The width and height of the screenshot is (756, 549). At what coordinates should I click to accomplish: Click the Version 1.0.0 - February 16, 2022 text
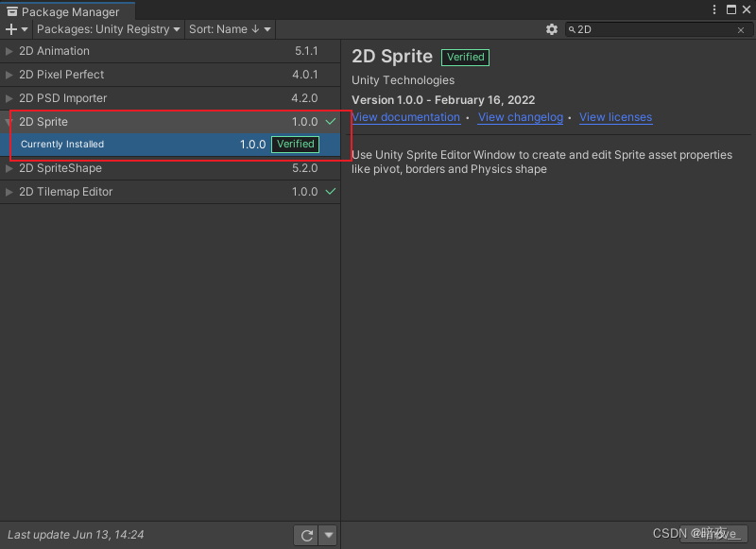(x=443, y=100)
